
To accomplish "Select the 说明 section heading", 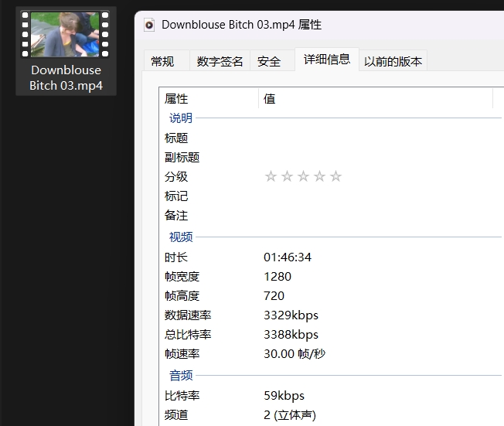I will (x=181, y=118).
